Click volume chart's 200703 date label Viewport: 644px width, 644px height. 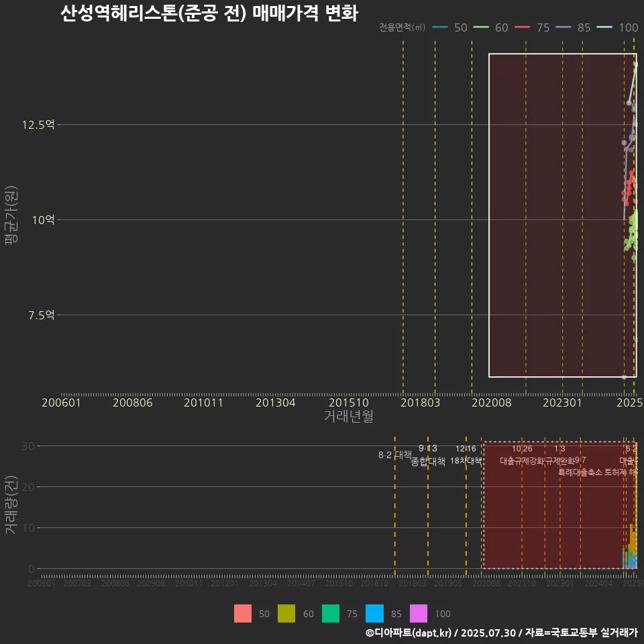(x=76, y=583)
